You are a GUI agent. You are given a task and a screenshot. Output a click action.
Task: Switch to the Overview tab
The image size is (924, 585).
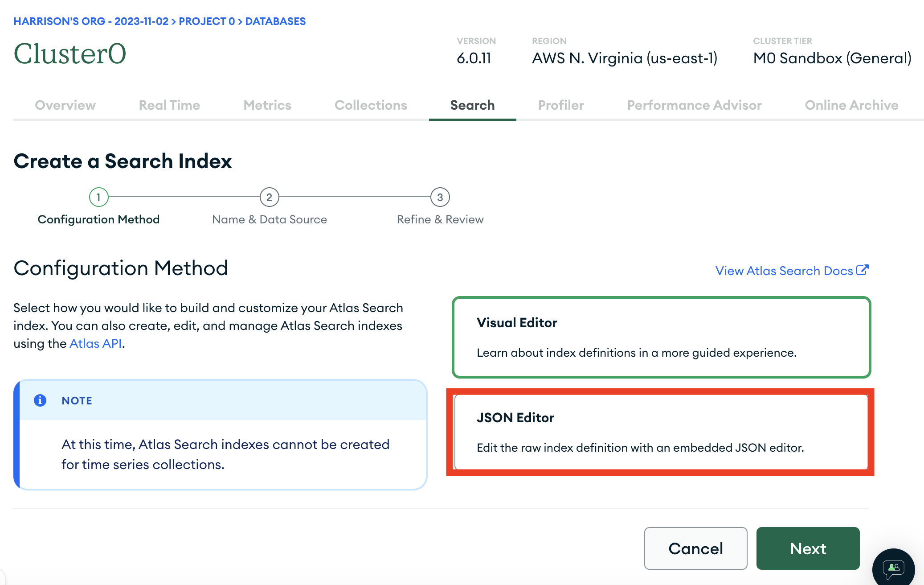(65, 105)
